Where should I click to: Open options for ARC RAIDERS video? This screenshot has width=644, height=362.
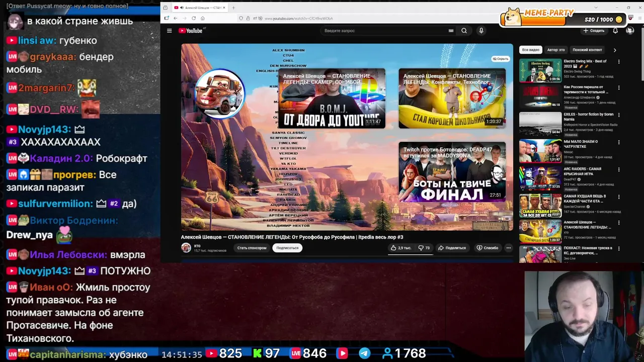619,169
